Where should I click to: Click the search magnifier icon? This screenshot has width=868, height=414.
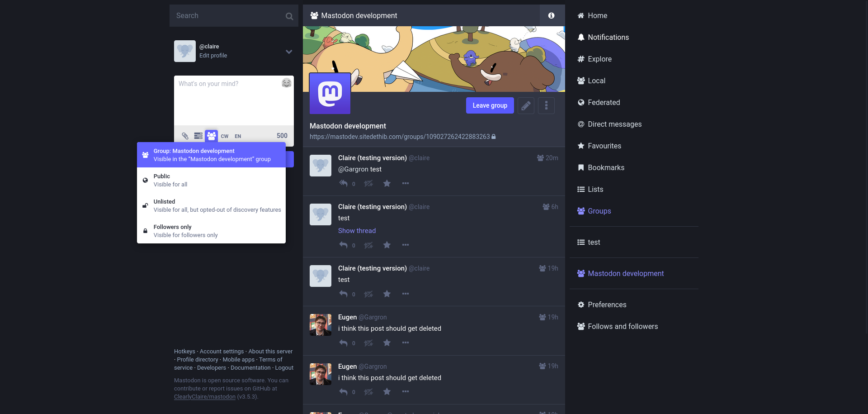[289, 16]
